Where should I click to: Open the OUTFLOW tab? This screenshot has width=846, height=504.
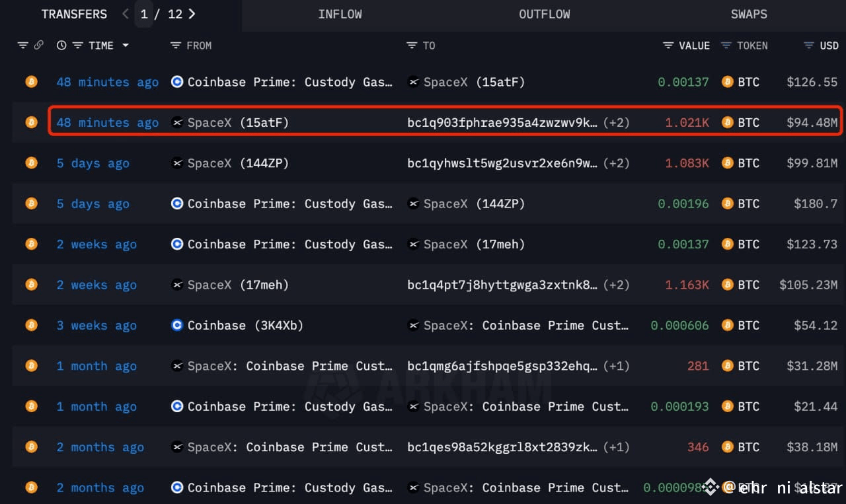pyautogui.click(x=545, y=14)
